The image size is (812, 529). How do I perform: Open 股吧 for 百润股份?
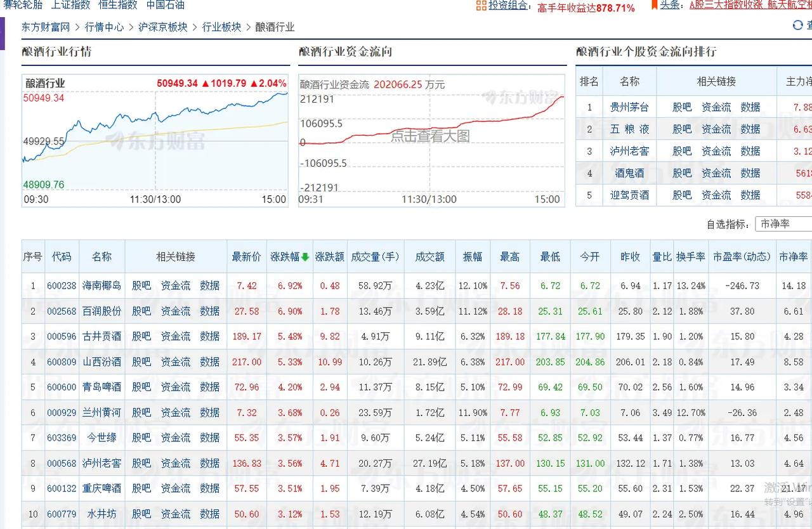[141, 311]
